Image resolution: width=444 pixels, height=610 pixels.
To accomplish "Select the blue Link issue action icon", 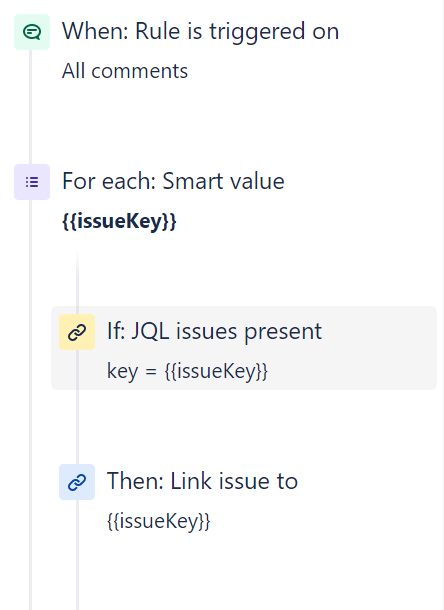I will pos(77,482).
